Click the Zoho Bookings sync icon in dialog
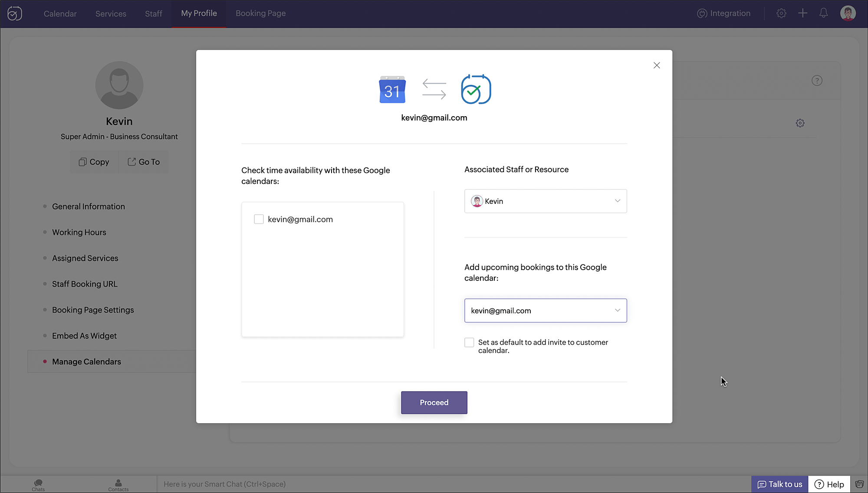This screenshot has height=493, width=868. (x=476, y=89)
